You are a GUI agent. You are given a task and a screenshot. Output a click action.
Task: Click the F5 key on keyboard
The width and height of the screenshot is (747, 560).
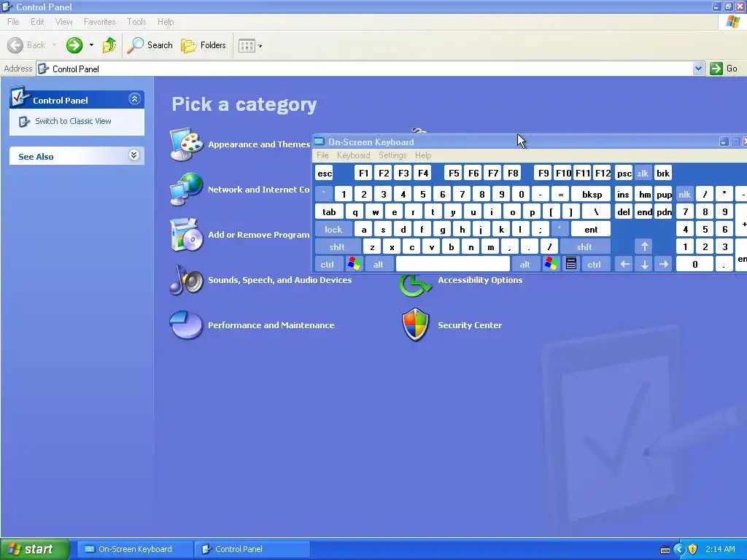click(x=454, y=173)
